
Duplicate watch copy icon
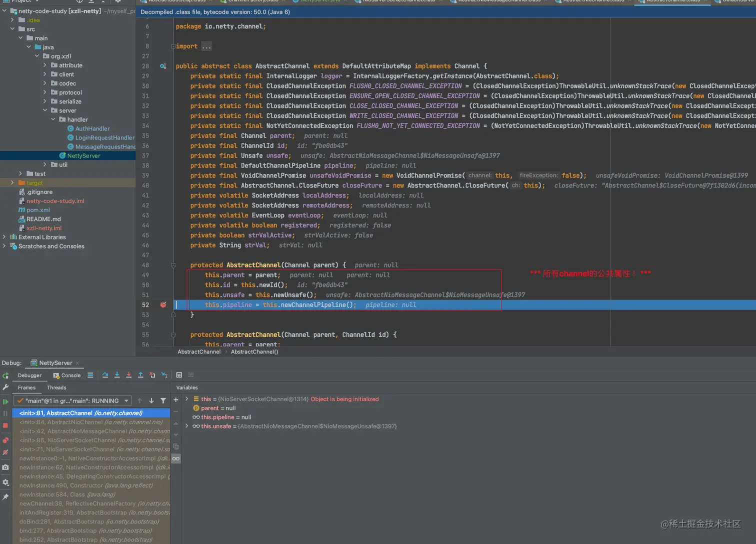[x=176, y=446]
